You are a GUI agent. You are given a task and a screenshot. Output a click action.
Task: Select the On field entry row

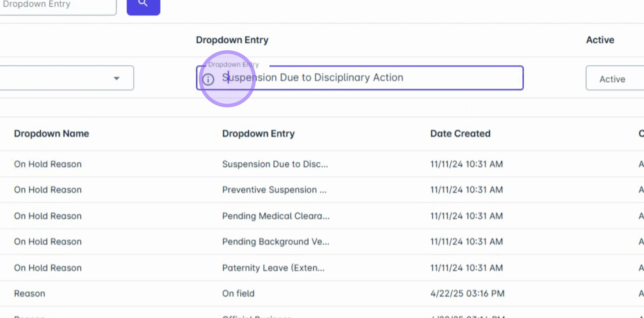tap(238, 294)
